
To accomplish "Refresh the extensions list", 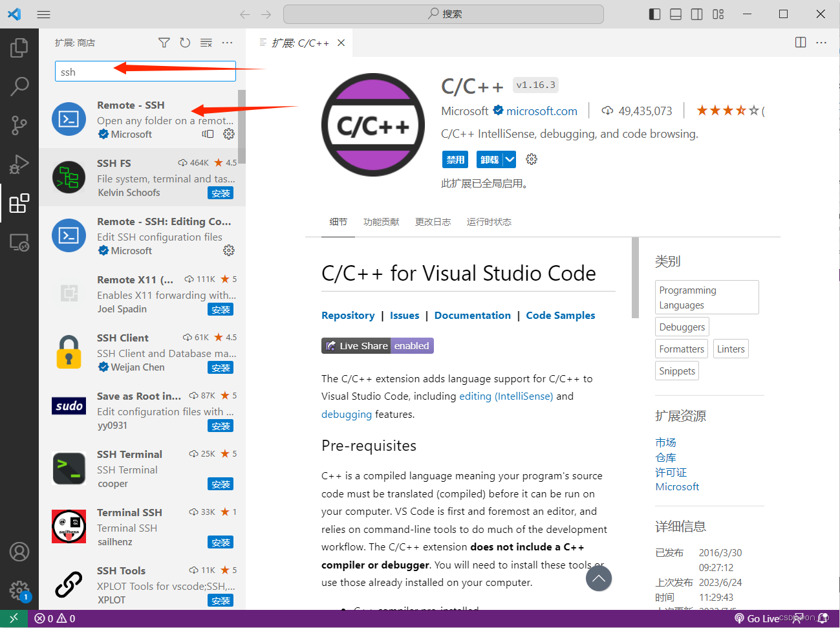I will [185, 43].
